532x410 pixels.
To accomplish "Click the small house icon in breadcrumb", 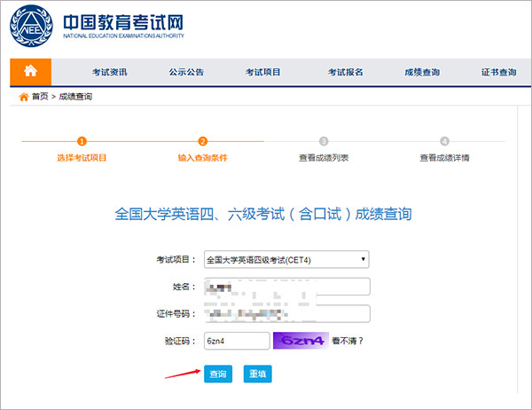I will (x=24, y=96).
